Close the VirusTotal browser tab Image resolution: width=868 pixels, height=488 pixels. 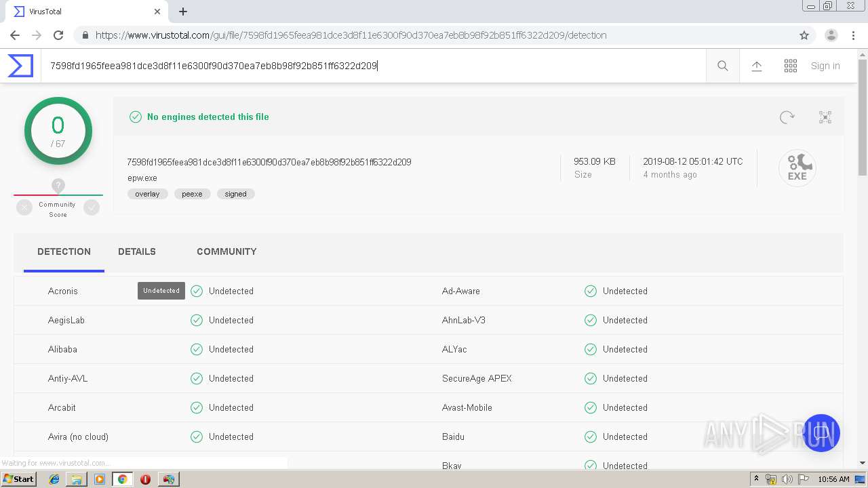(157, 12)
